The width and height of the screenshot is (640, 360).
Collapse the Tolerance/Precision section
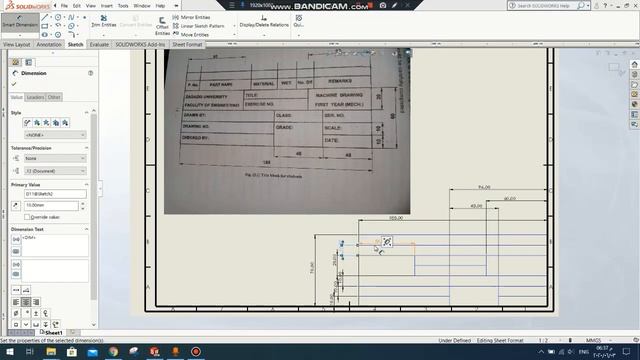pyautogui.click(x=87, y=148)
